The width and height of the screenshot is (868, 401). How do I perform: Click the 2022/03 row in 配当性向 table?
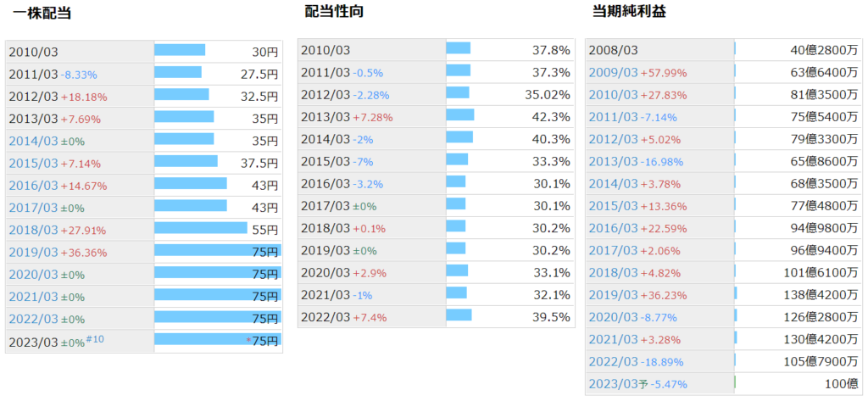click(x=437, y=317)
